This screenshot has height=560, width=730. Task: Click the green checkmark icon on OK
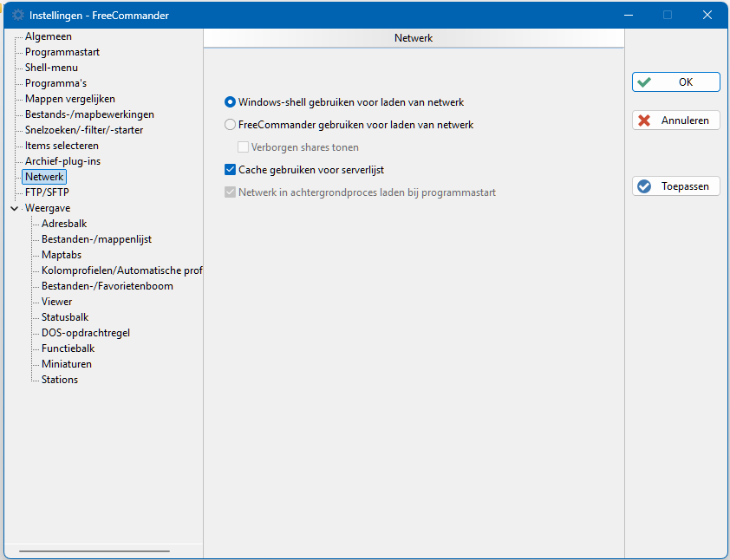pos(644,82)
